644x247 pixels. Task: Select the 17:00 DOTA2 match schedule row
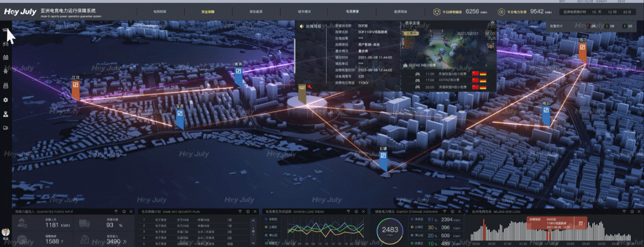448,80
